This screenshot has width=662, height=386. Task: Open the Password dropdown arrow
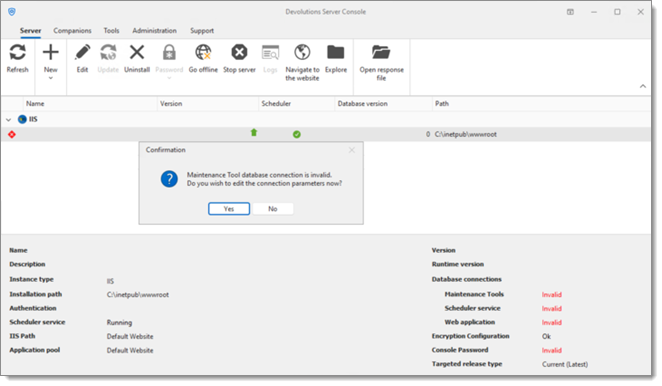(x=169, y=78)
